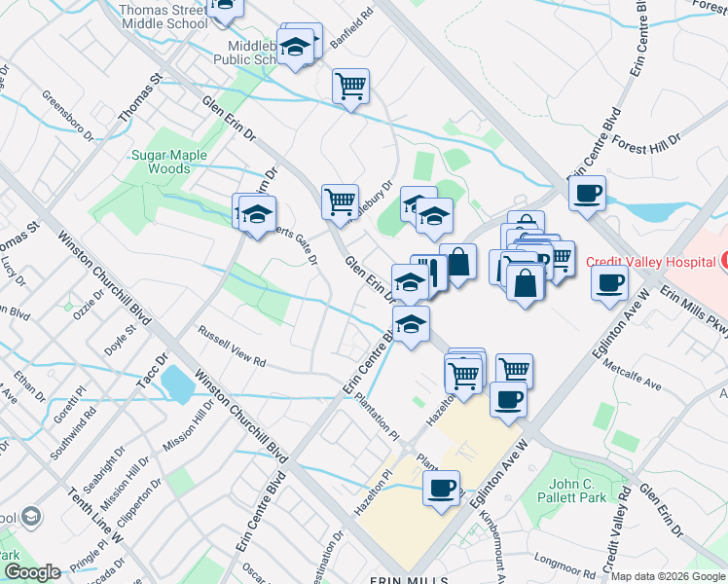This screenshot has height=584, width=728.
Task: Click the Sugar Maple Woods label
Action: (x=169, y=162)
